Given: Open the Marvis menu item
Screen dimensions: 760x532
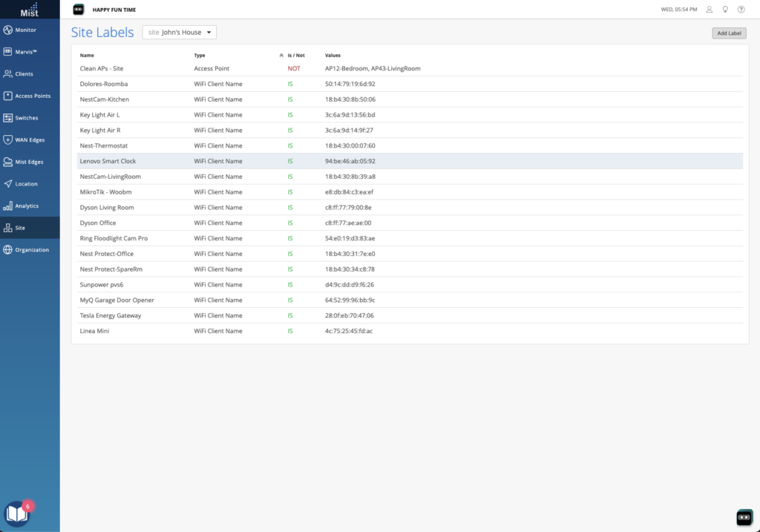Looking at the screenshot, I should point(30,52).
